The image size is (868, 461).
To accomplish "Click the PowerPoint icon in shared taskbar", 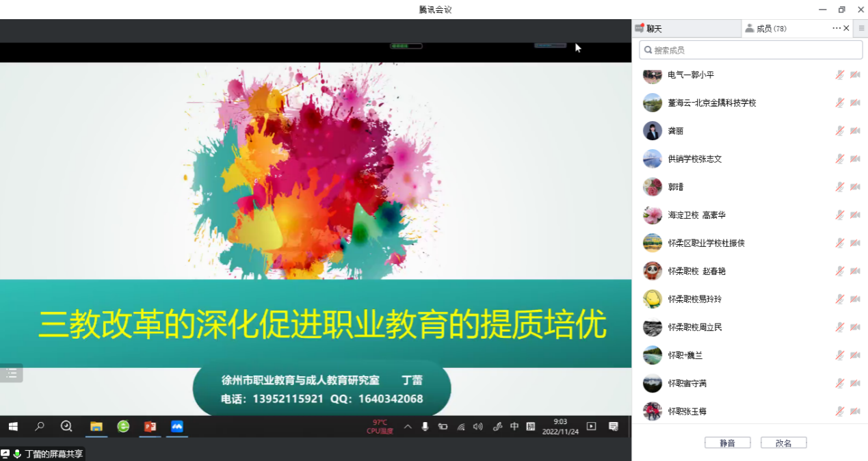I will (150, 427).
